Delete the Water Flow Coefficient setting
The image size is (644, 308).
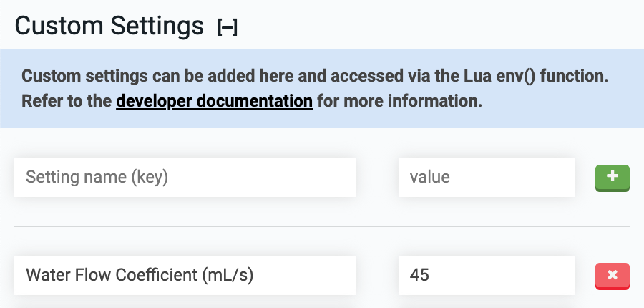[612, 276]
